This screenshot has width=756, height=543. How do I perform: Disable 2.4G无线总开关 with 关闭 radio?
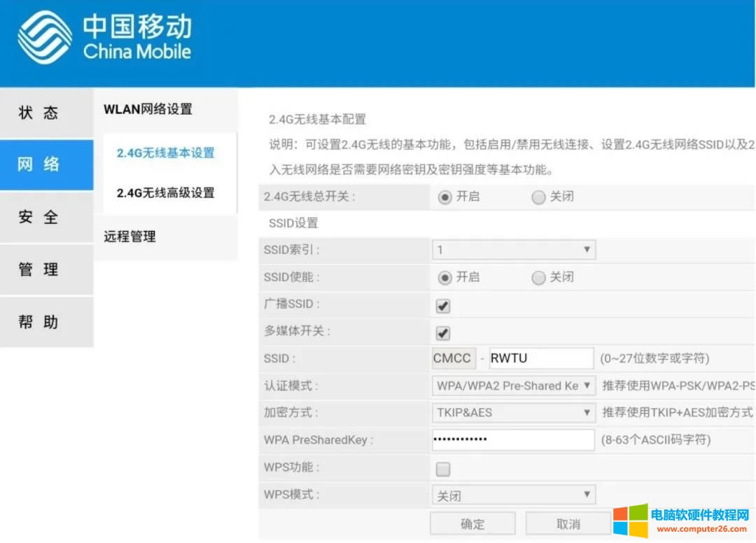pos(538,197)
